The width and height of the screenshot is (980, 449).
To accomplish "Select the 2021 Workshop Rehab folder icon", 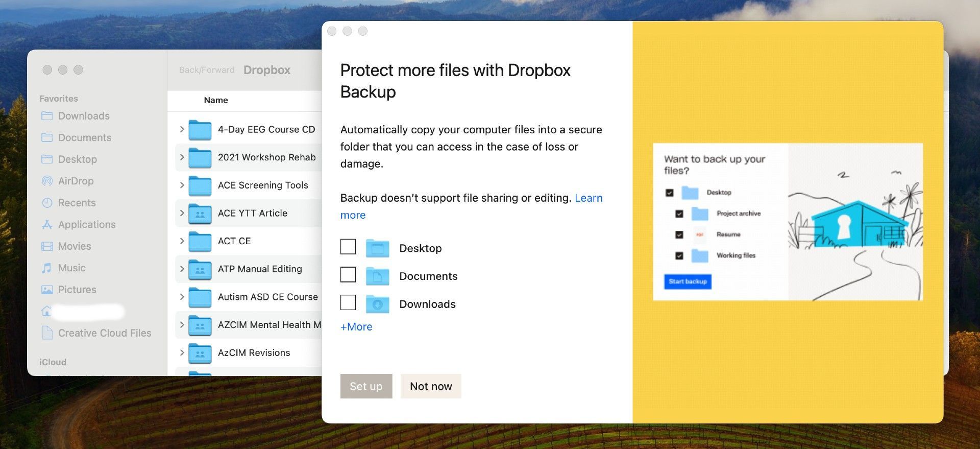I will [x=200, y=158].
